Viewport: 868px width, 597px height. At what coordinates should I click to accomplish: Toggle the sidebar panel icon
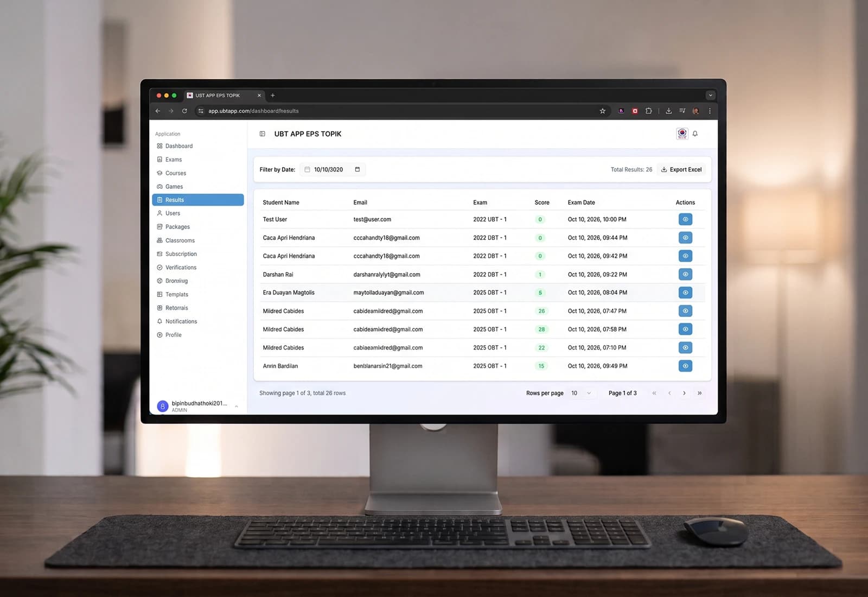263,134
